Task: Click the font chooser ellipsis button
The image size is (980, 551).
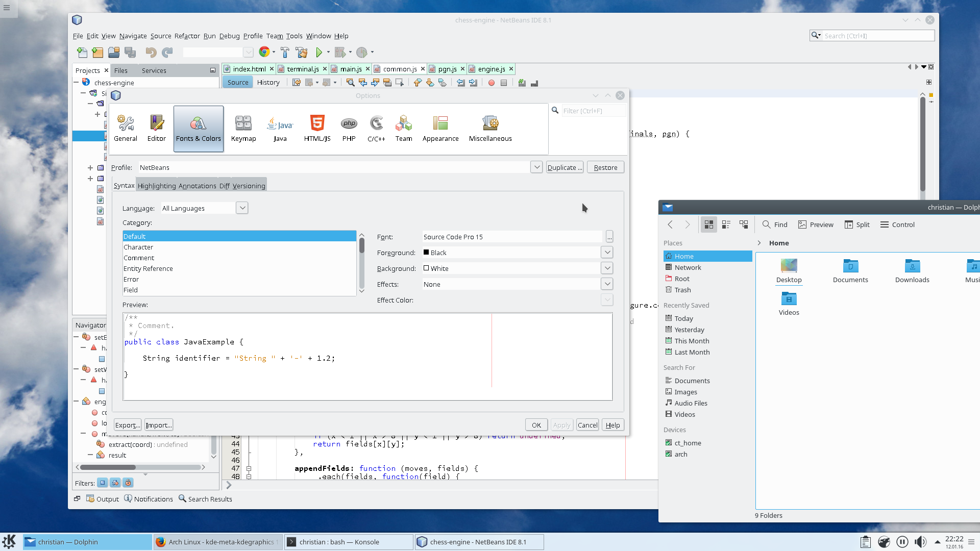Action: click(x=609, y=237)
